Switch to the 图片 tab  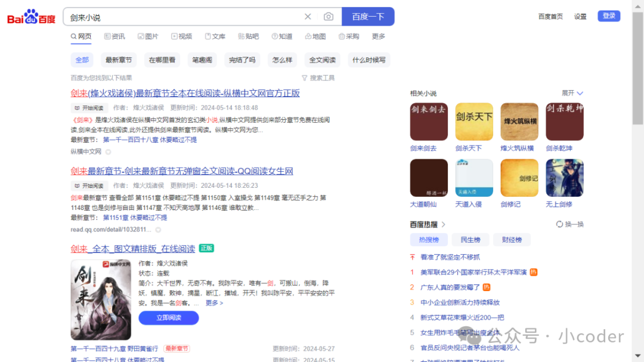point(148,36)
